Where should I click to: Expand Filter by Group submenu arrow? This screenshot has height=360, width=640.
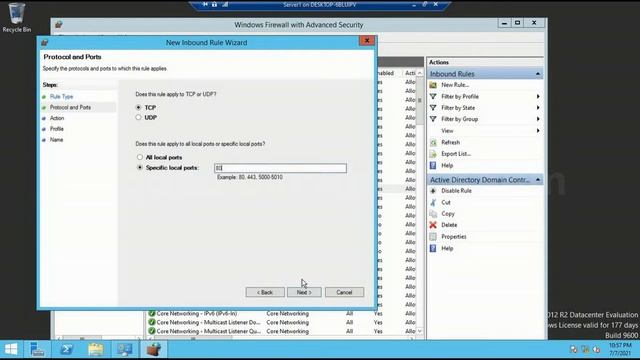538,119
